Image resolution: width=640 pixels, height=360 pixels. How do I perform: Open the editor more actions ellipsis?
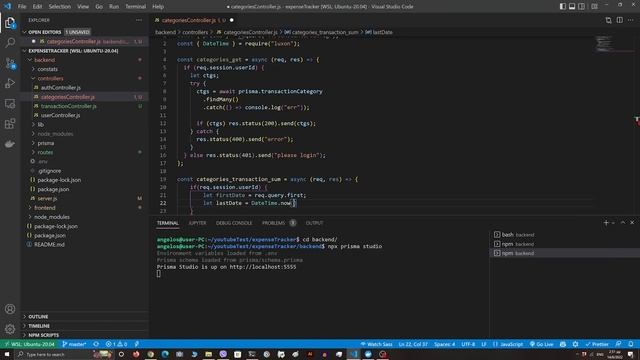(631, 20)
